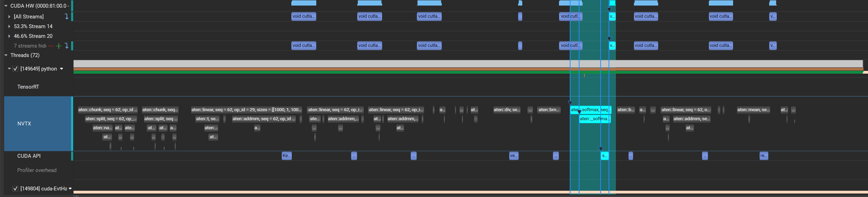The image size is (868, 197).
Task: Select the ve... block in CUDA API row
Action: [514, 156]
